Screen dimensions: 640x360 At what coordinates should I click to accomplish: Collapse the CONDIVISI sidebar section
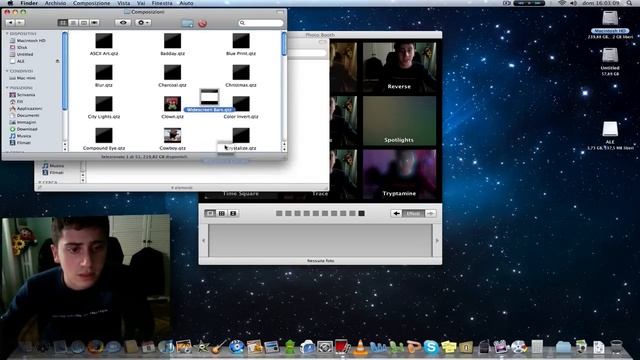click(7, 71)
